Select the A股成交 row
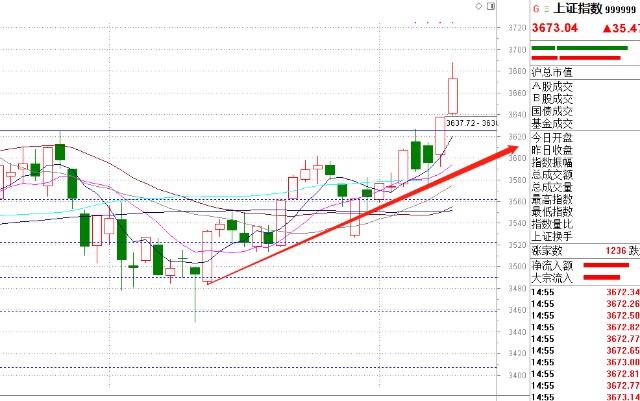The height and width of the screenshot is (401, 640). click(552, 87)
